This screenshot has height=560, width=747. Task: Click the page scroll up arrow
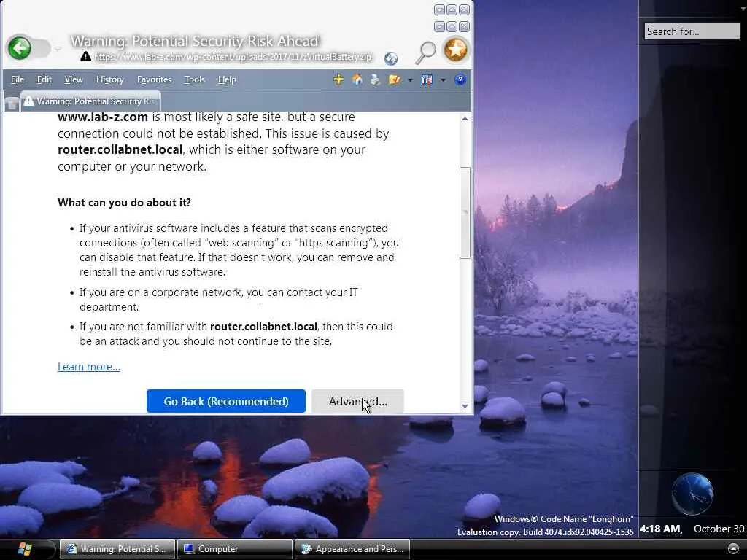pos(465,119)
